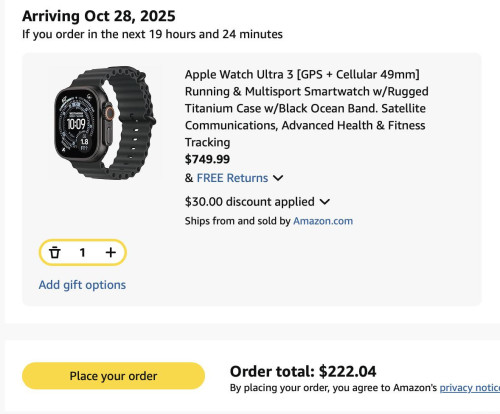The height and width of the screenshot is (414, 500).
Task: Click the Apple Watch Ultra 3 product title
Action: pyautogui.click(x=307, y=108)
